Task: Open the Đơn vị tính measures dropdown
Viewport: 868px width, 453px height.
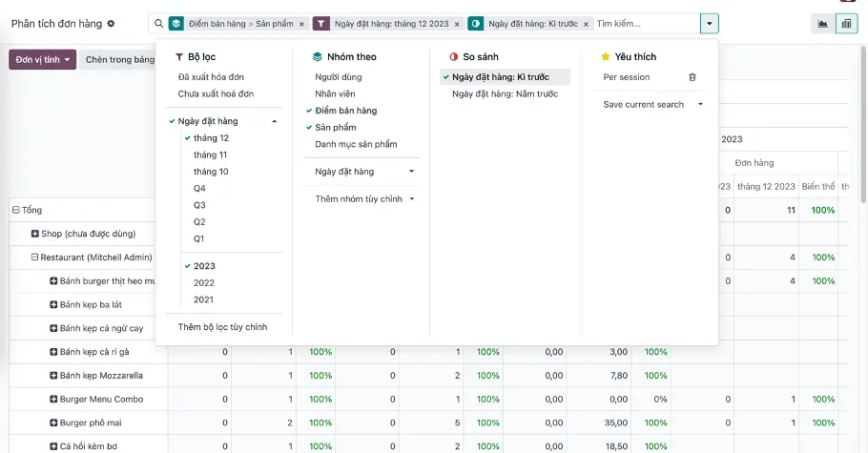Action: click(42, 59)
